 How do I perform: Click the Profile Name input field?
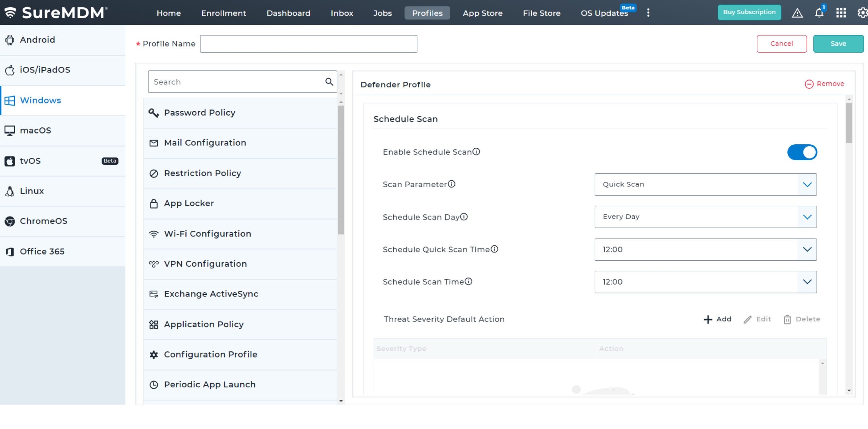pos(309,44)
